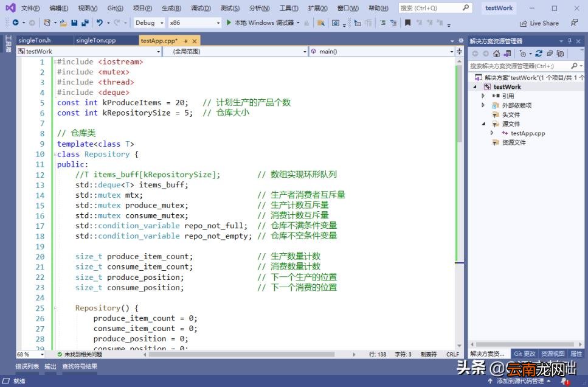Open the Live Share session button
The height and width of the screenshot is (387, 588).
[x=539, y=23]
